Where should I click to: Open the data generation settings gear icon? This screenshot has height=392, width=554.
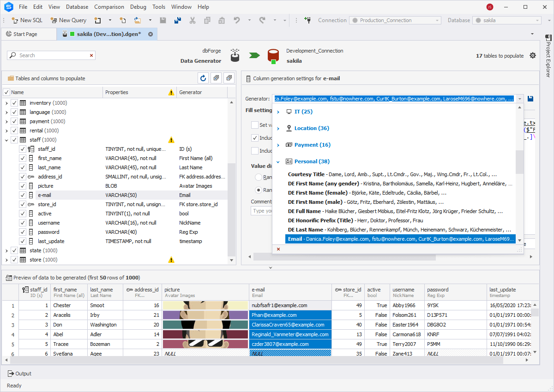(533, 55)
